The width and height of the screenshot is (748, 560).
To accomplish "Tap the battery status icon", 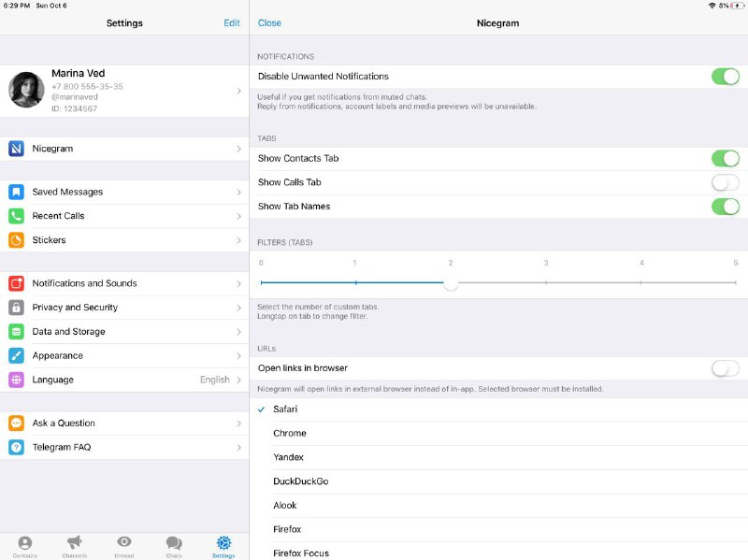I will point(737,6).
